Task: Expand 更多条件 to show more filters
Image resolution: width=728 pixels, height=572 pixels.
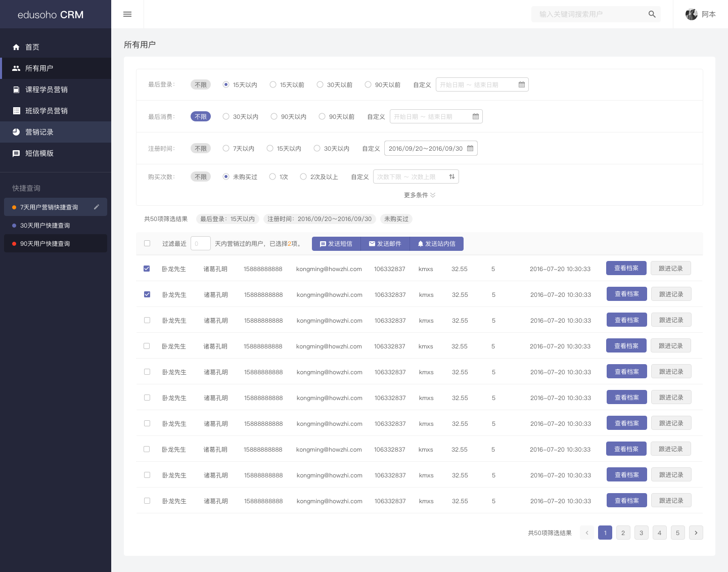Action: tap(420, 195)
